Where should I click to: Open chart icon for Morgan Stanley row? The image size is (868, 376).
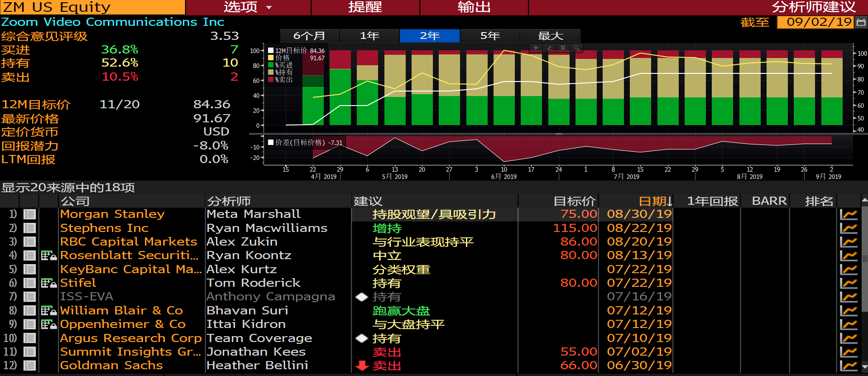849,214
